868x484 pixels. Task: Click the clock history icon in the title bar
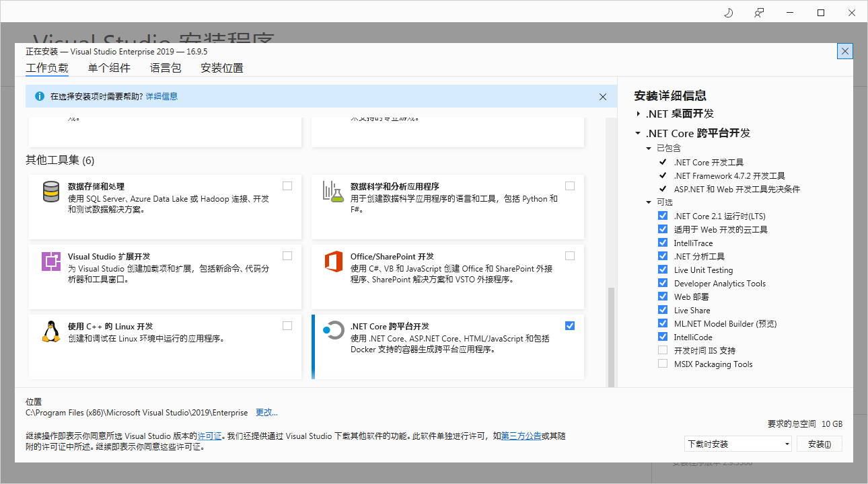click(728, 12)
